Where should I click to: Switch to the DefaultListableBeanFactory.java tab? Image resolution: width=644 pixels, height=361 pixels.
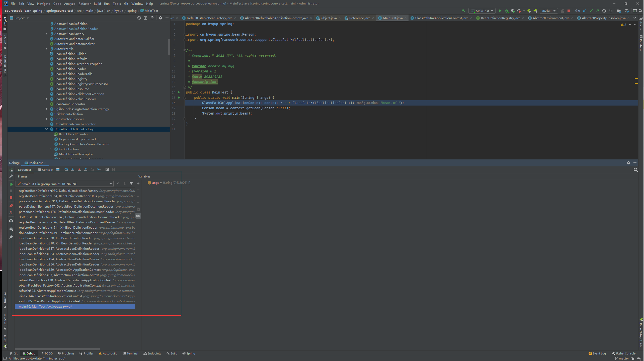coord(209,18)
